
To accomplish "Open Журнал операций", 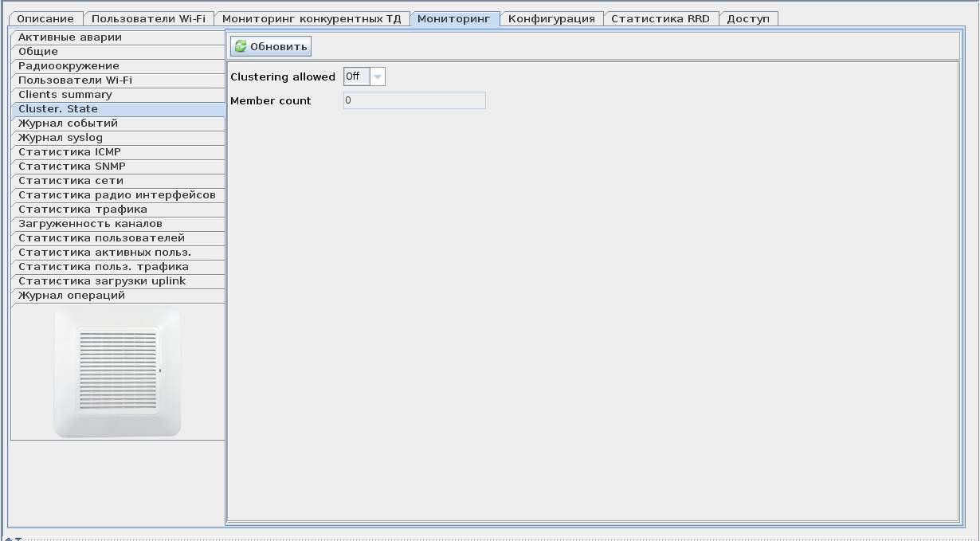I will click(x=118, y=296).
